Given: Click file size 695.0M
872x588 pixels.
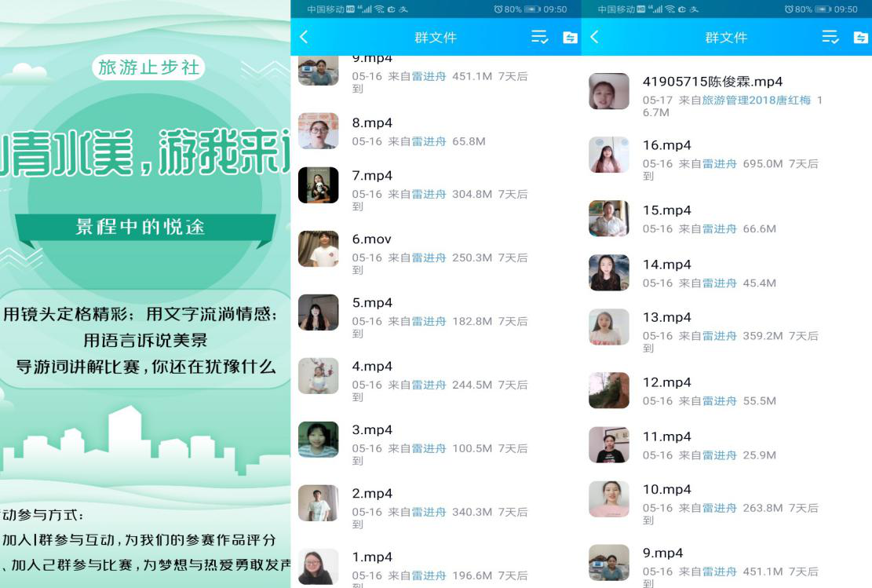Looking at the screenshot, I should (763, 163).
